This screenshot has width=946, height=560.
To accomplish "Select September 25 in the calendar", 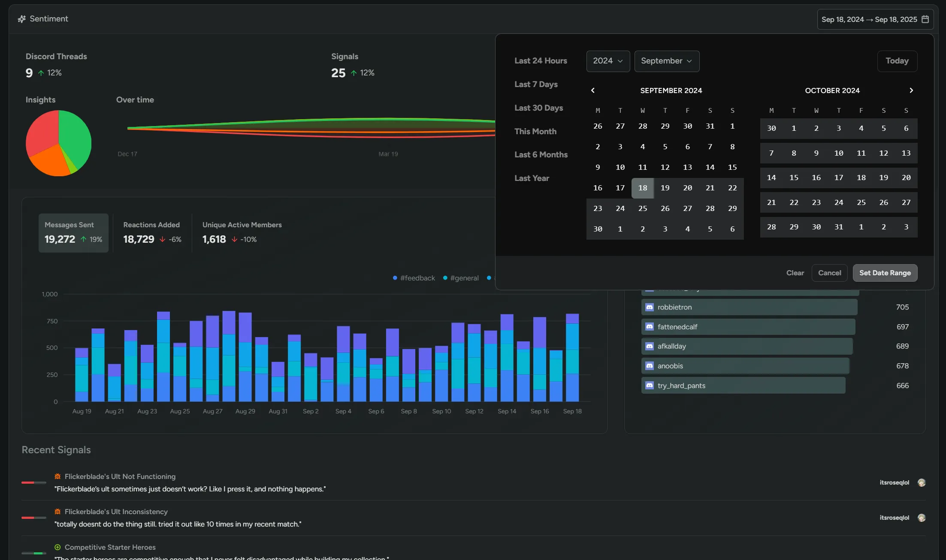I will [643, 208].
